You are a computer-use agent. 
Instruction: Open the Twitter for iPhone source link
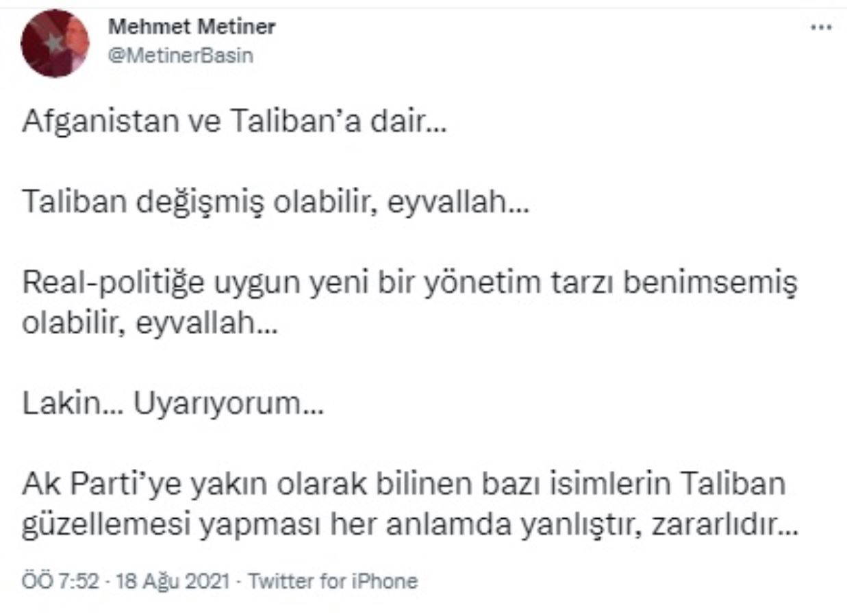pos(332,581)
